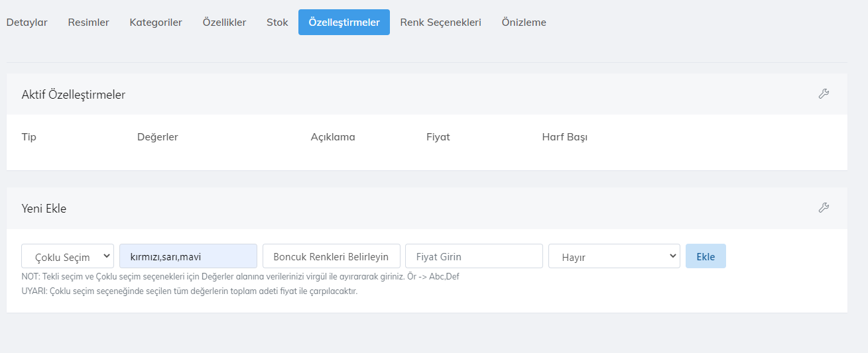Go to the Kategoriler tab

(156, 22)
